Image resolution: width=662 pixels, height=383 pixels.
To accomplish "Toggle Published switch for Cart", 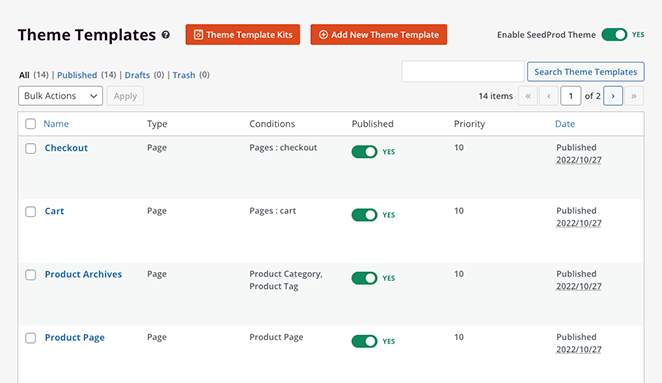I will tap(364, 215).
